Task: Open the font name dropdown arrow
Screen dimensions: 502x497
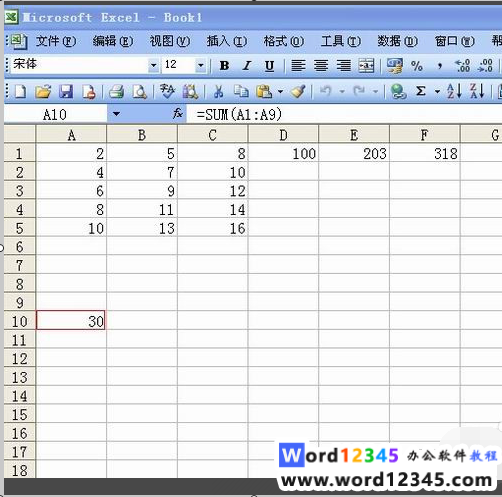Action: point(153,65)
